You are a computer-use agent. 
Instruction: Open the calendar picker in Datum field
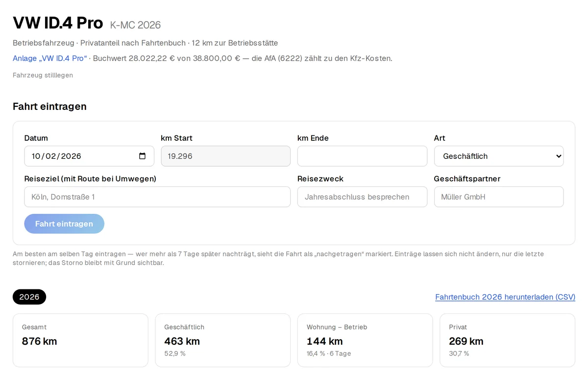click(x=142, y=156)
